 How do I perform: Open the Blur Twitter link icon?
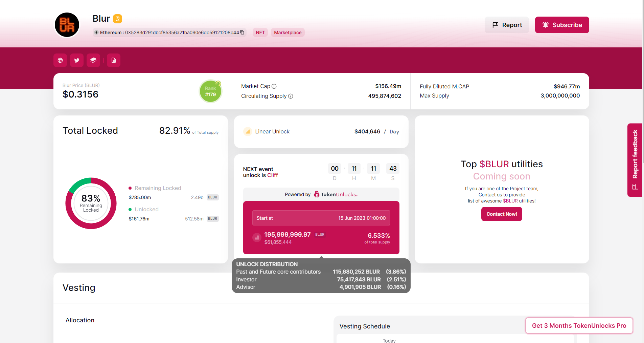click(x=77, y=60)
